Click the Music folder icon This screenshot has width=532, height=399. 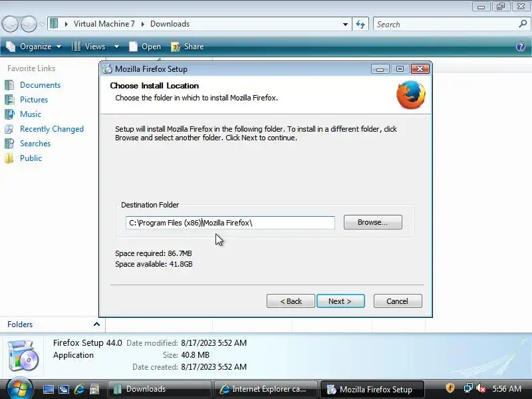(x=9, y=114)
